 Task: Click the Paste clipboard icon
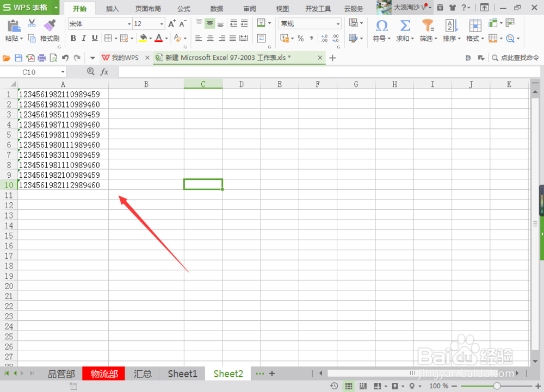(13, 26)
